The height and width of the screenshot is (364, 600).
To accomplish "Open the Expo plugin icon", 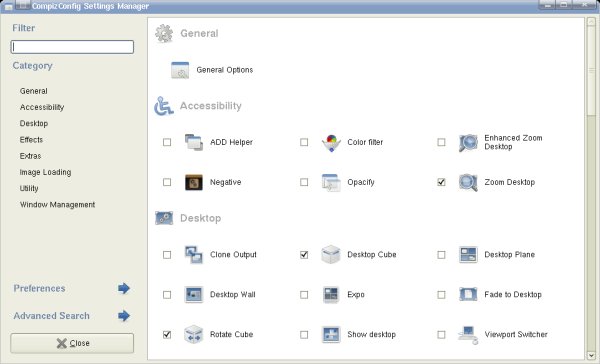I will [x=331, y=295].
